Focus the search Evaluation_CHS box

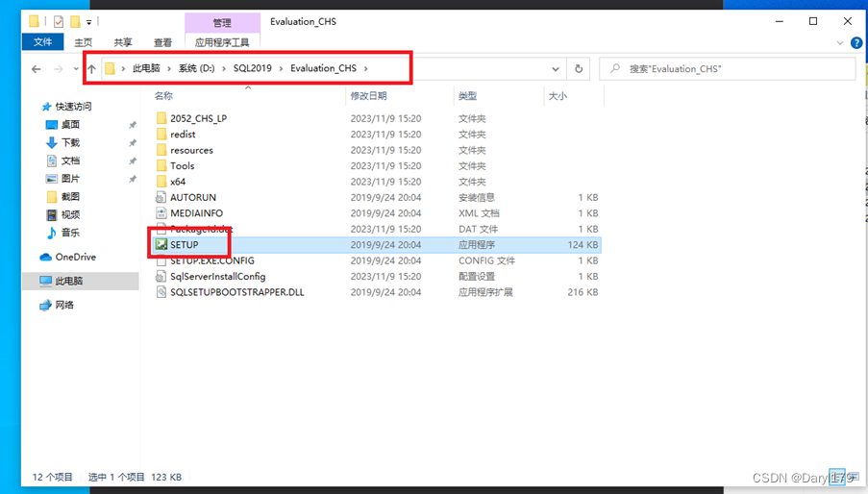pos(728,69)
